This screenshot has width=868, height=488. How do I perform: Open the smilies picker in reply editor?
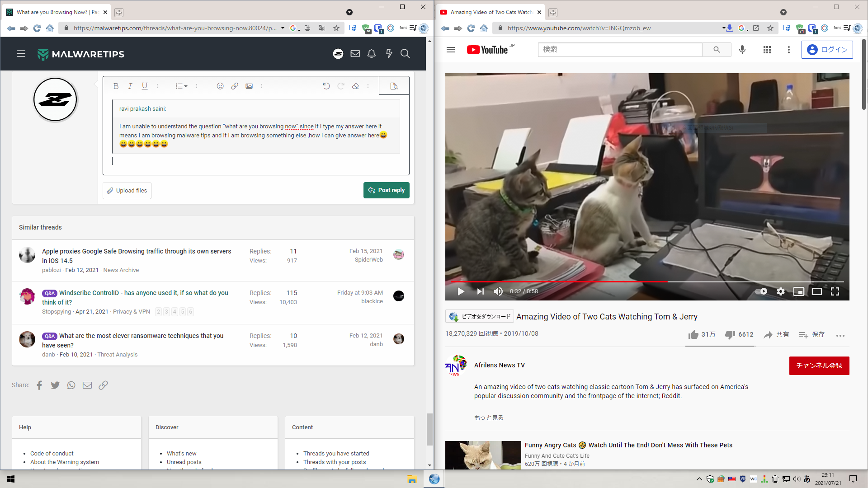tap(220, 86)
